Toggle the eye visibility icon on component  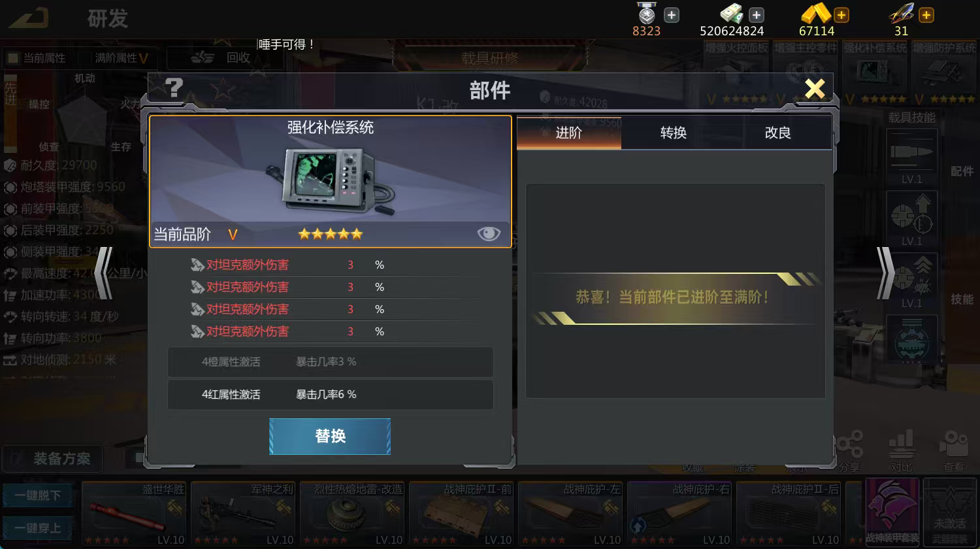point(489,233)
